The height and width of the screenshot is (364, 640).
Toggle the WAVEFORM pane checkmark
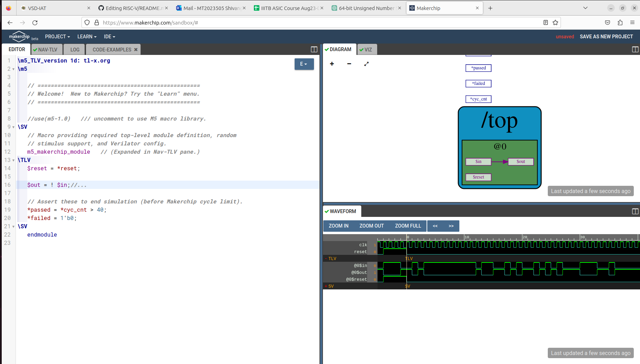(327, 211)
